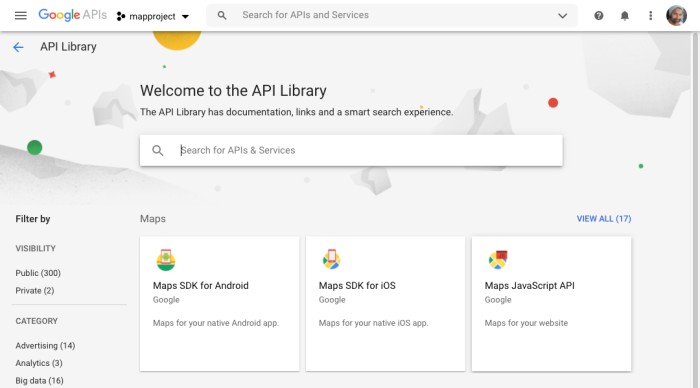Filter by Public (300) visibility
Image resolution: width=700 pixels, height=388 pixels.
[x=38, y=273]
